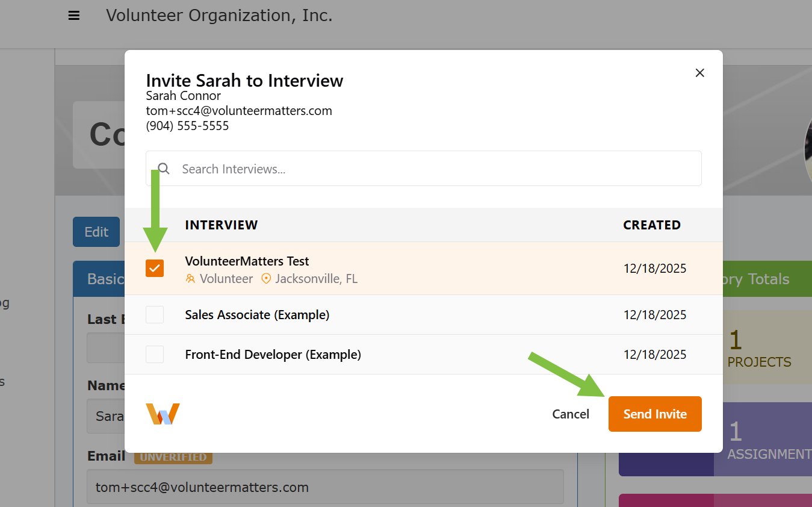Focus the Search Interviews field
The image size is (812, 507).
tap(424, 169)
